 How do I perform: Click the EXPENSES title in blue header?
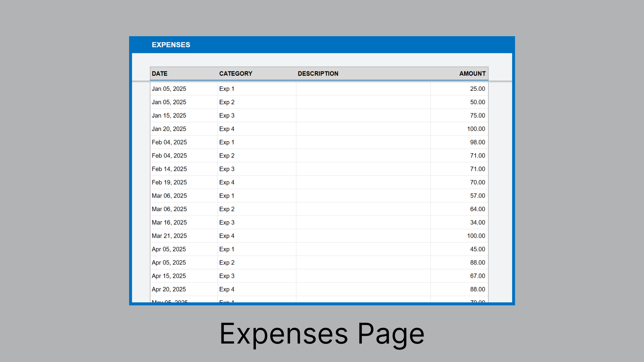[171, 45]
